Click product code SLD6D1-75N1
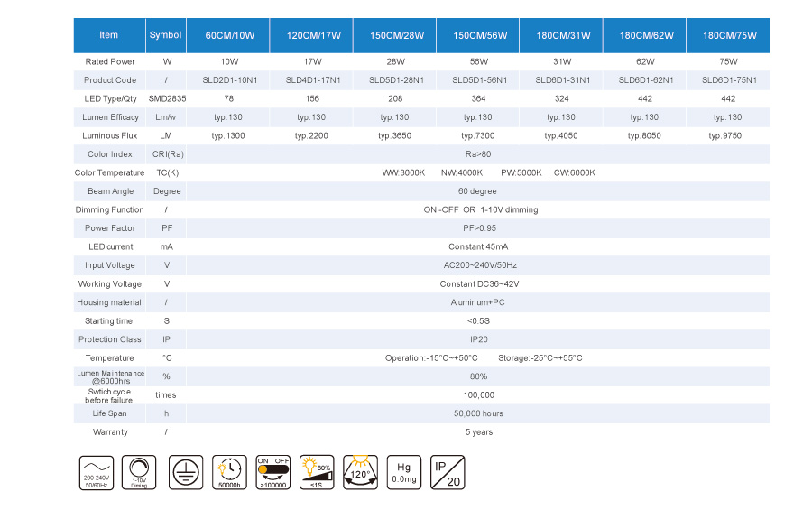The height and width of the screenshot is (510, 812). click(x=729, y=80)
